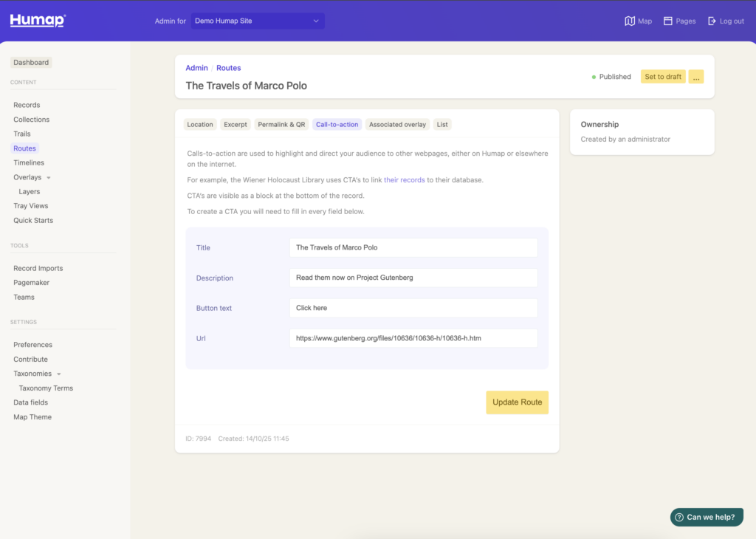Click the Admin breadcrumb link
756x539 pixels.
tap(196, 67)
